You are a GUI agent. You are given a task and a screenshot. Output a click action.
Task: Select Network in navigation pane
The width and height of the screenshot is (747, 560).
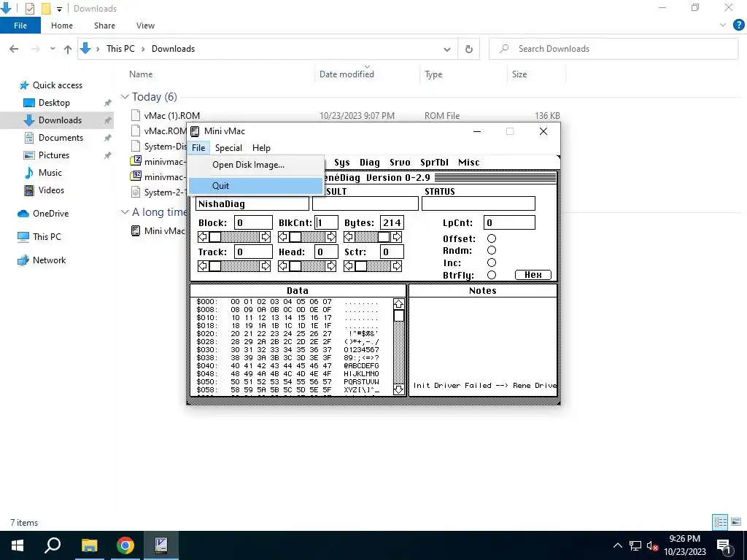(x=49, y=260)
